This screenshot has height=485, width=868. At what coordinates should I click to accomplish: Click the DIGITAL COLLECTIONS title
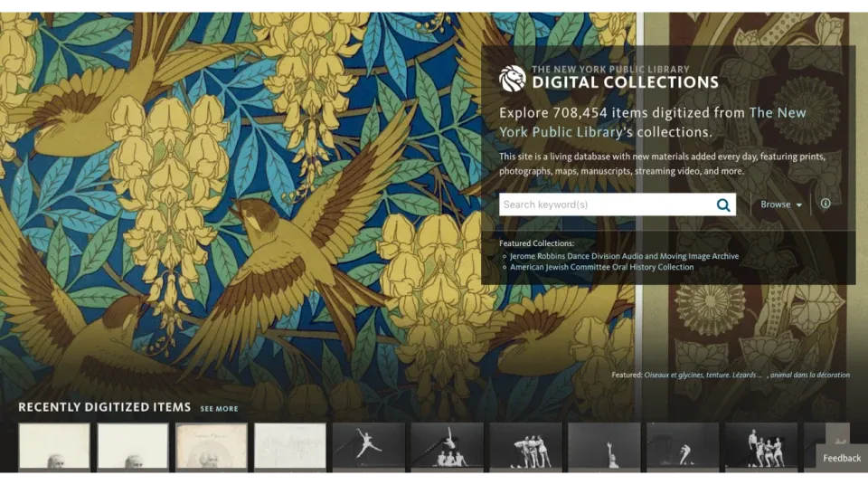[625, 82]
